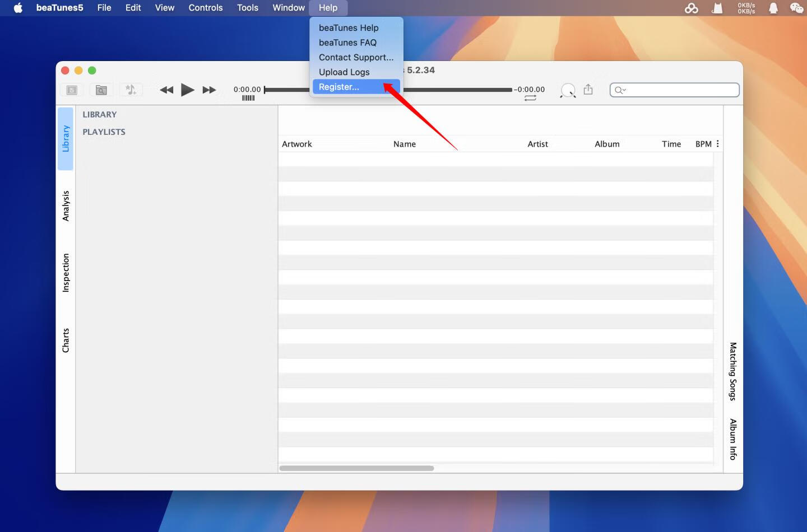This screenshot has height=532, width=807.
Task: Close the Help menu in menu bar
Action: (328, 8)
